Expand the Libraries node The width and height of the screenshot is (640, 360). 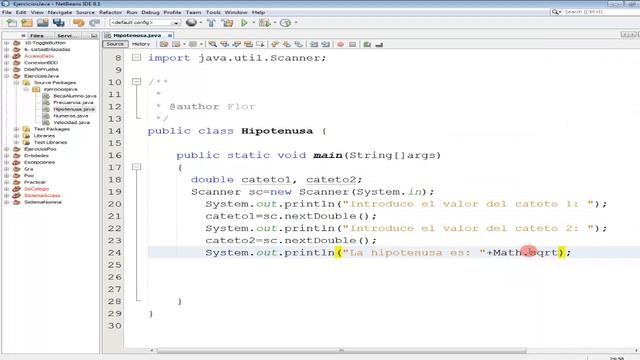click(x=16, y=136)
